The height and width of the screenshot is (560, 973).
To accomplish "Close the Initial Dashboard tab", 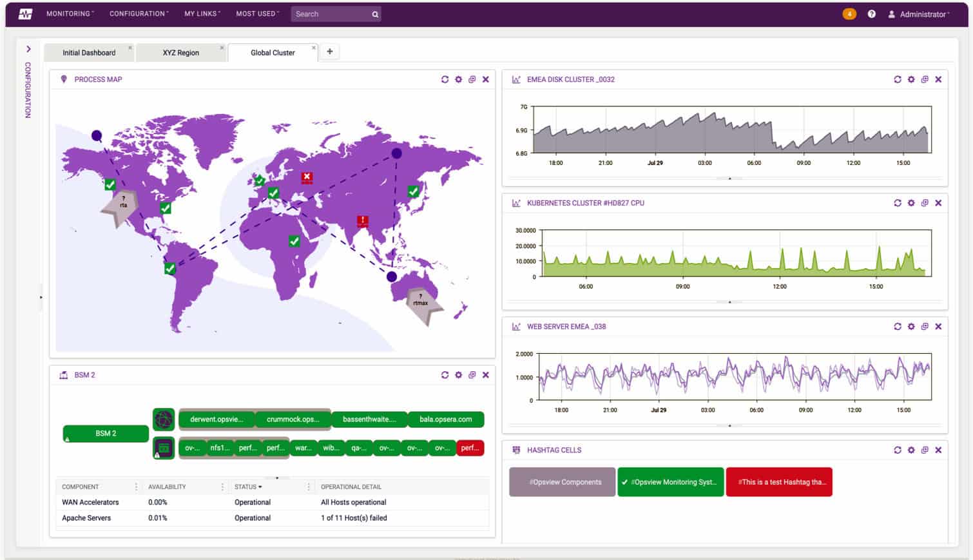I will pyautogui.click(x=130, y=48).
